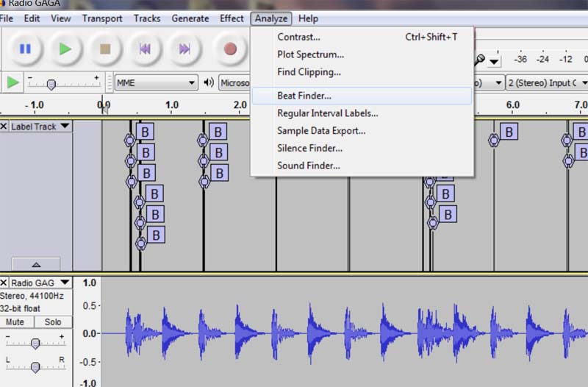This screenshot has height=387, width=588.
Task: Click the first B label in Label Track
Action: click(146, 132)
